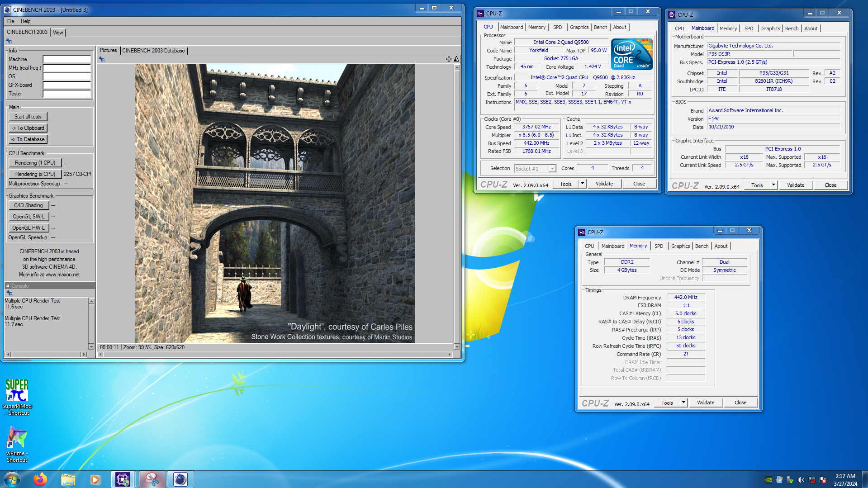Switch to CPU-Z taskbar button

coord(123,479)
